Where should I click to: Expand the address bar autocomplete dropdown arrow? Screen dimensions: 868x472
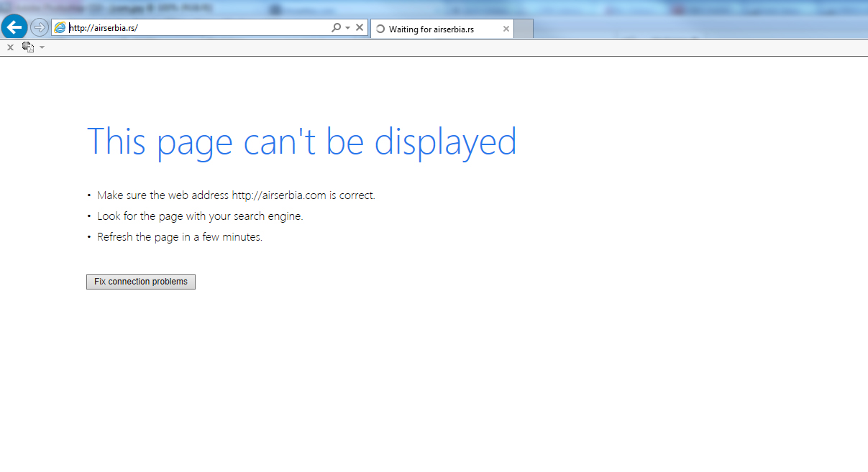tap(348, 28)
